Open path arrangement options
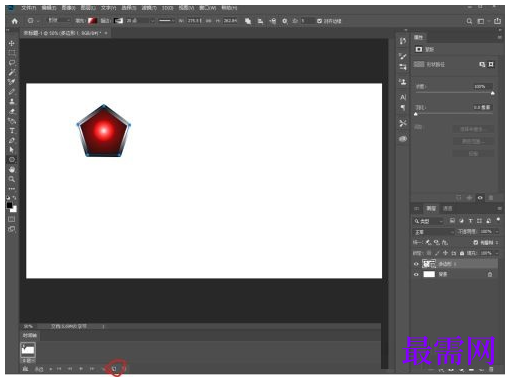This screenshot has height=382, width=514. 273,21
